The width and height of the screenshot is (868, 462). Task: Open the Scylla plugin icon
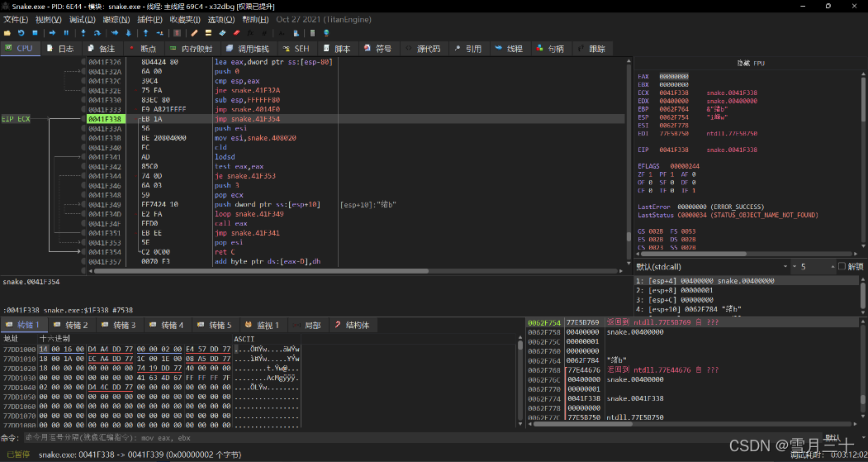click(177, 33)
